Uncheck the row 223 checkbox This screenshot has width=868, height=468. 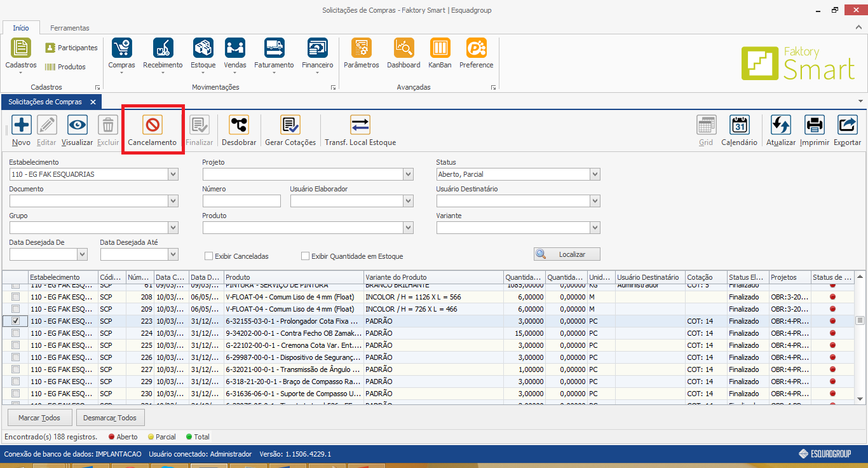tap(16, 321)
